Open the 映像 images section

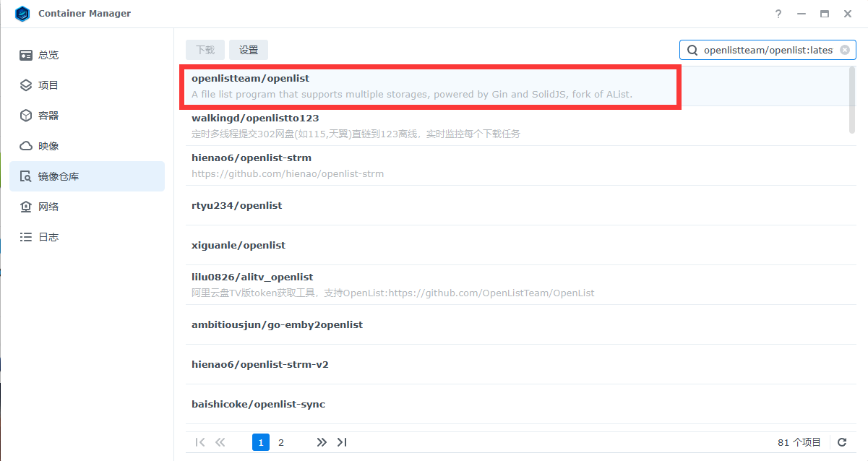(48, 146)
